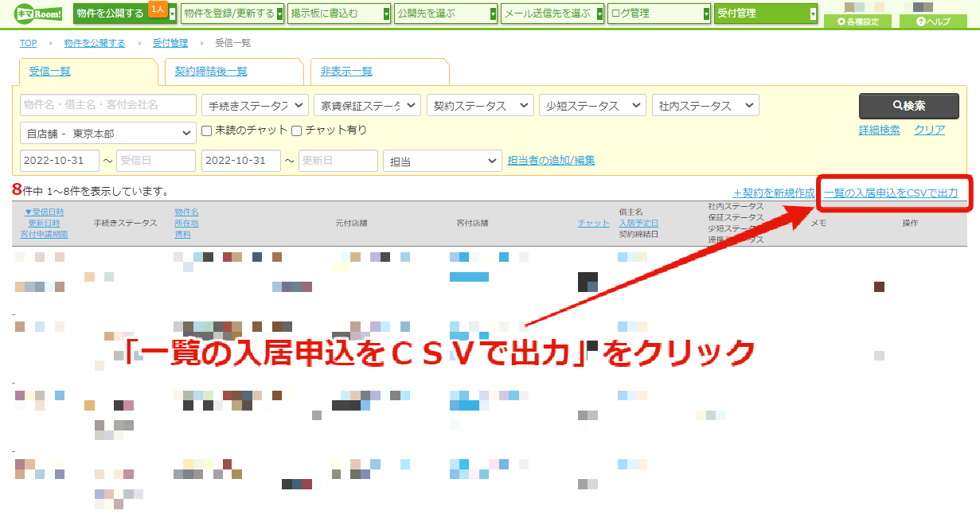Click the 検索 search button
980x518 pixels.
point(908,106)
